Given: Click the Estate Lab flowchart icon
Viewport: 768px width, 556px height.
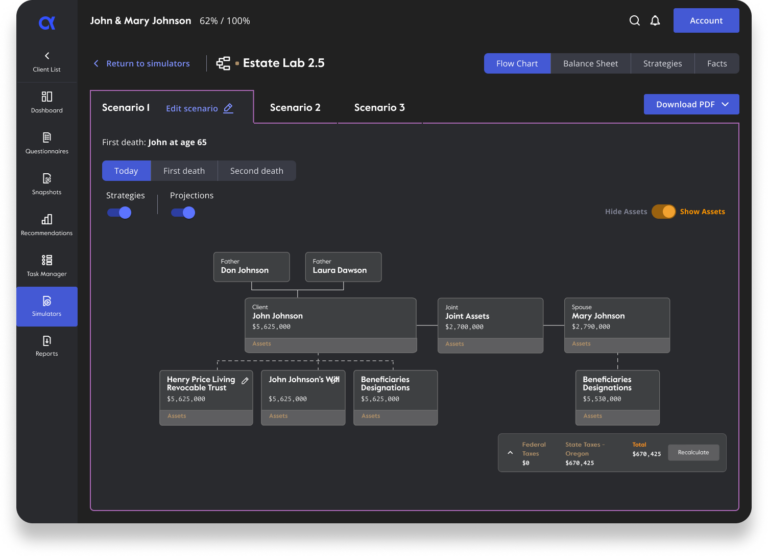Looking at the screenshot, I should (x=223, y=63).
